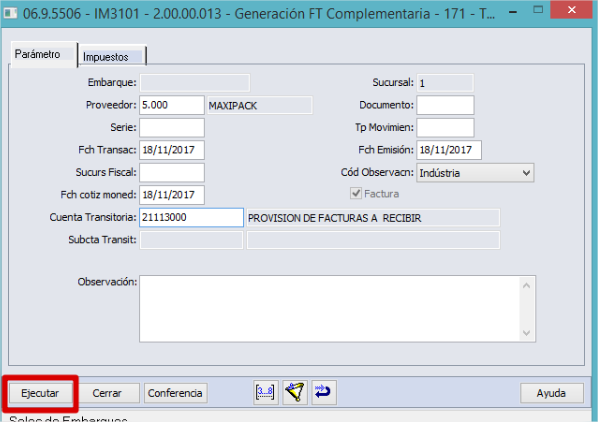Click the blue return arrow icon
The image size is (598, 422).
coord(324,392)
